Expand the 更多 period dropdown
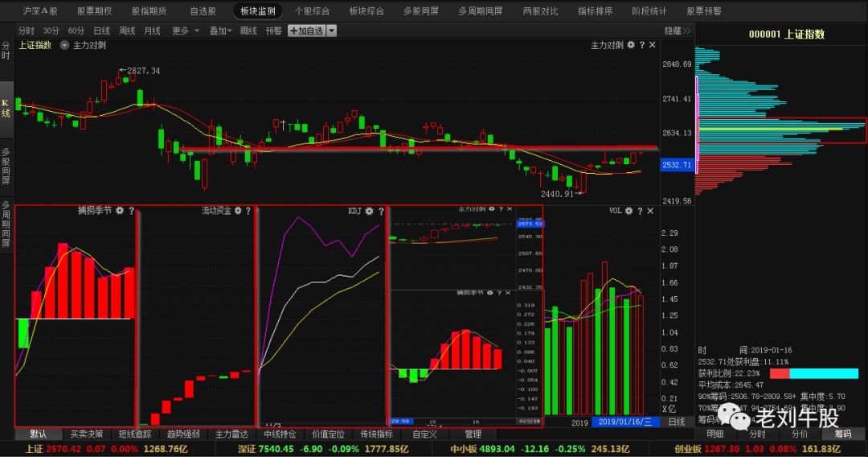Screen dimensions: 868x457 185,31
